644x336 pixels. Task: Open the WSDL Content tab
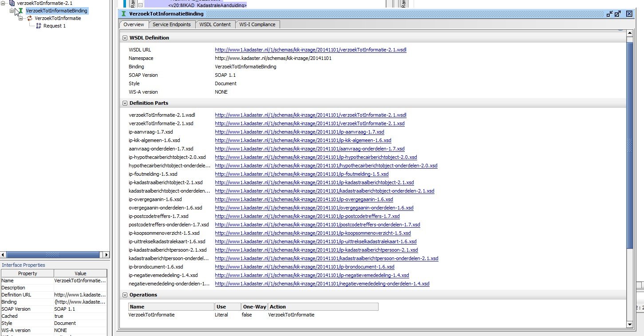click(215, 24)
